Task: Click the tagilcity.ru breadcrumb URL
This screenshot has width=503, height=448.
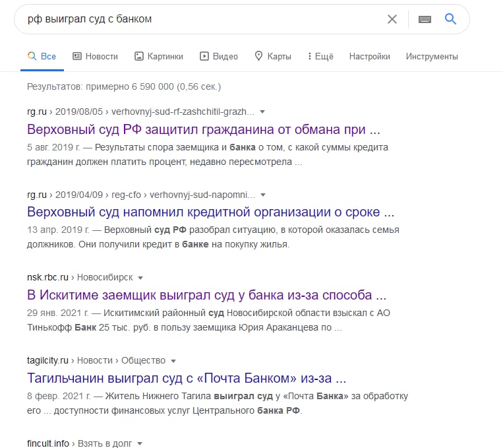Action: (96, 360)
